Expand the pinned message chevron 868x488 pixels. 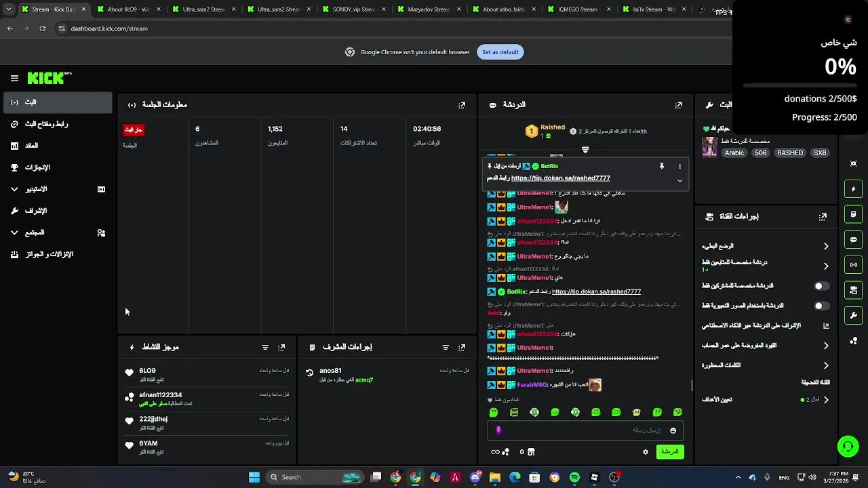tap(679, 181)
